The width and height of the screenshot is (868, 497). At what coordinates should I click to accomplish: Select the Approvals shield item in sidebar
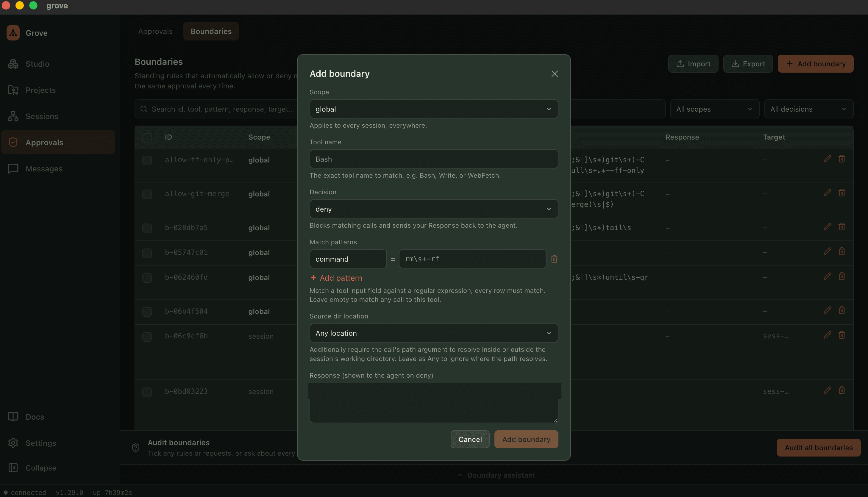click(58, 142)
